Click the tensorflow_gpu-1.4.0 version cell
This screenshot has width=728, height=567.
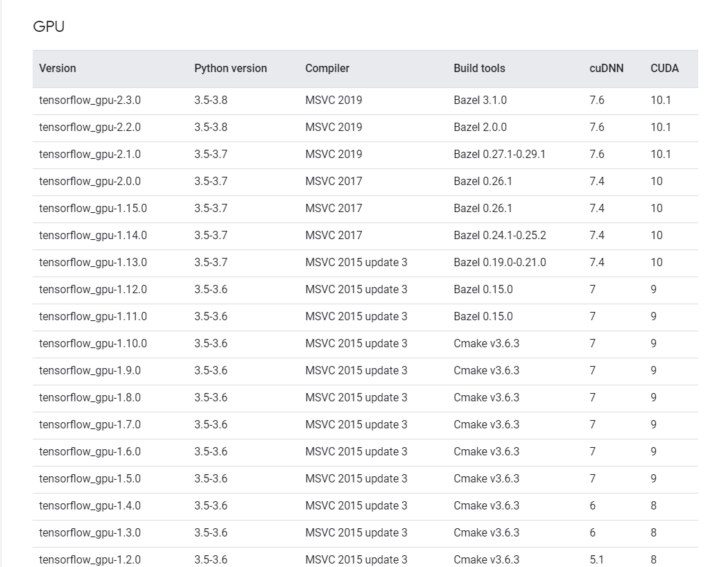pos(89,505)
